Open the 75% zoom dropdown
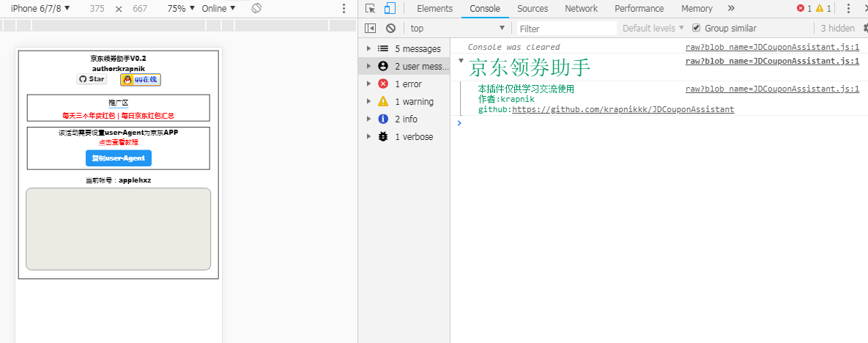868x343 pixels. [180, 8]
